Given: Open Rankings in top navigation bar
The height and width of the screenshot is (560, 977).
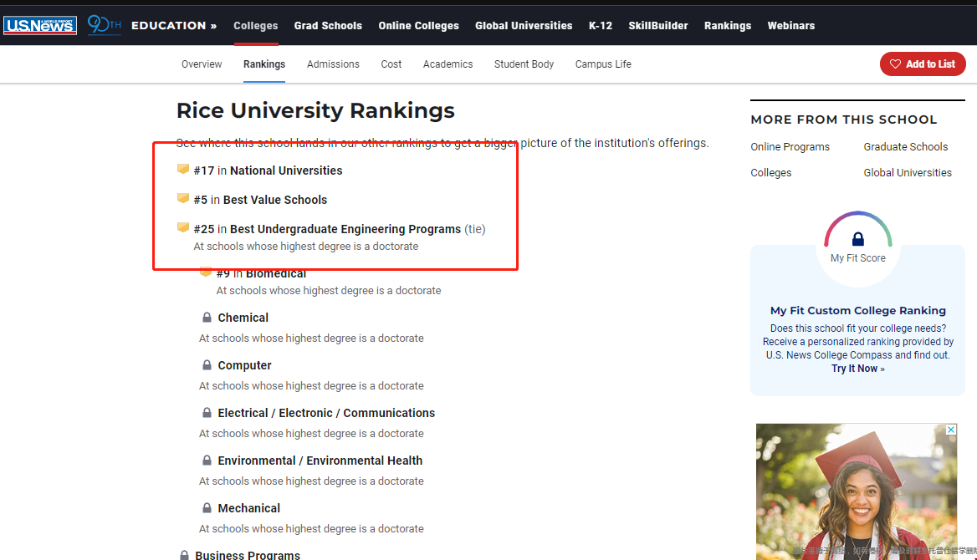Looking at the screenshot, I should (728, 26).
